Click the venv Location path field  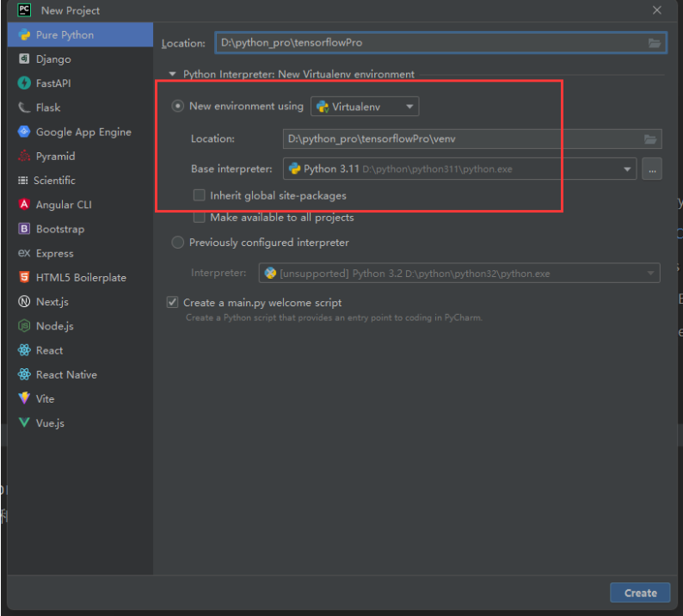pyautogui.click(x=472, y=139)
